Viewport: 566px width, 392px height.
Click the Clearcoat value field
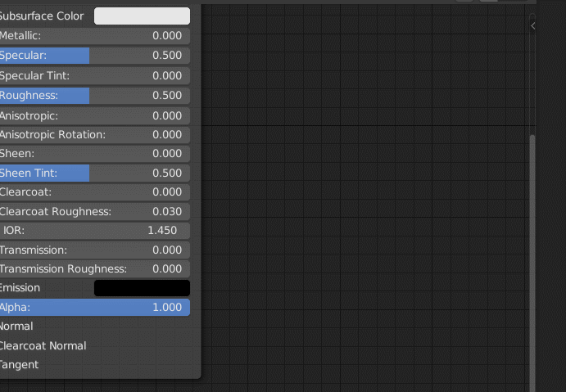pos(95,191)
